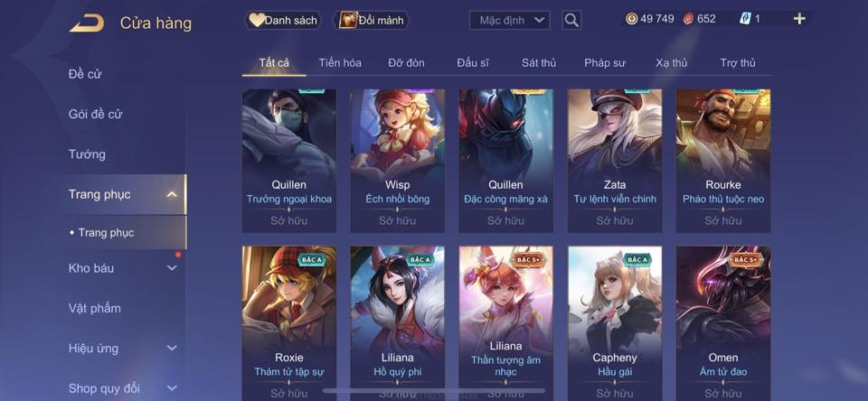The image size is (868, 401).
Task: Open the search magnifier icon
Action: pos(571,21)
